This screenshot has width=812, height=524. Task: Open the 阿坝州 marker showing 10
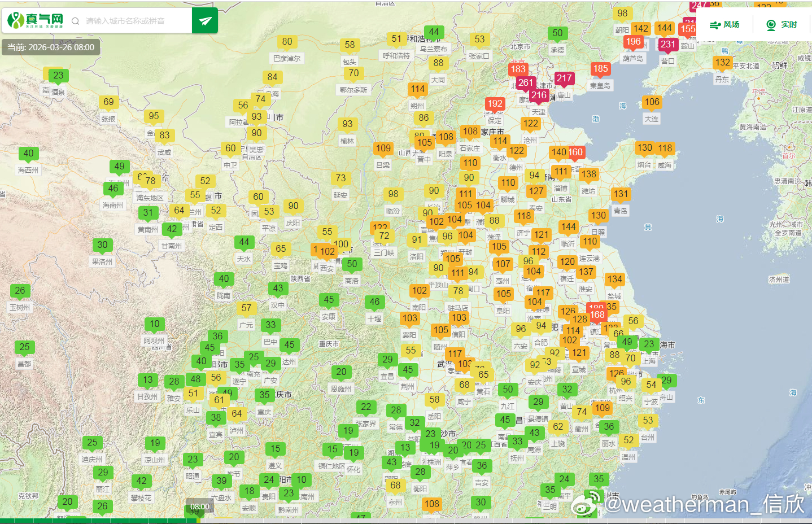coord(154,325)
